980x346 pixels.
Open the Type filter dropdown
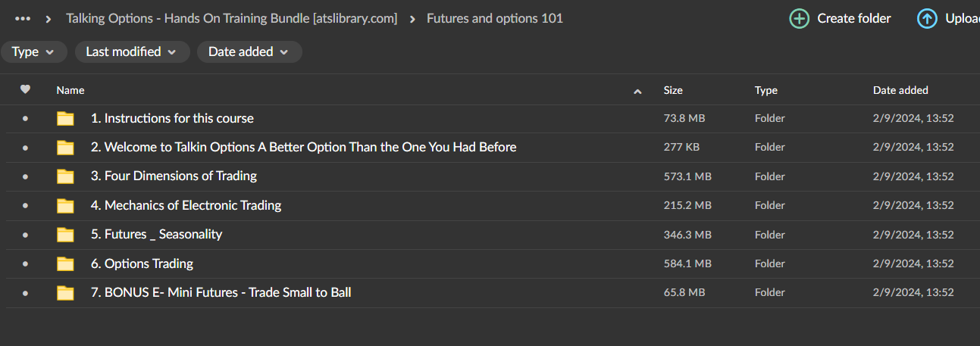[33, 52]
